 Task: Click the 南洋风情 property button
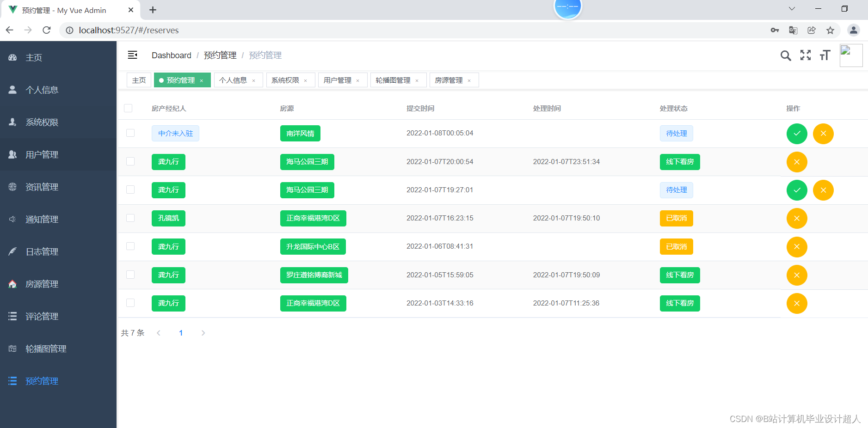click(x=300, y=133)
